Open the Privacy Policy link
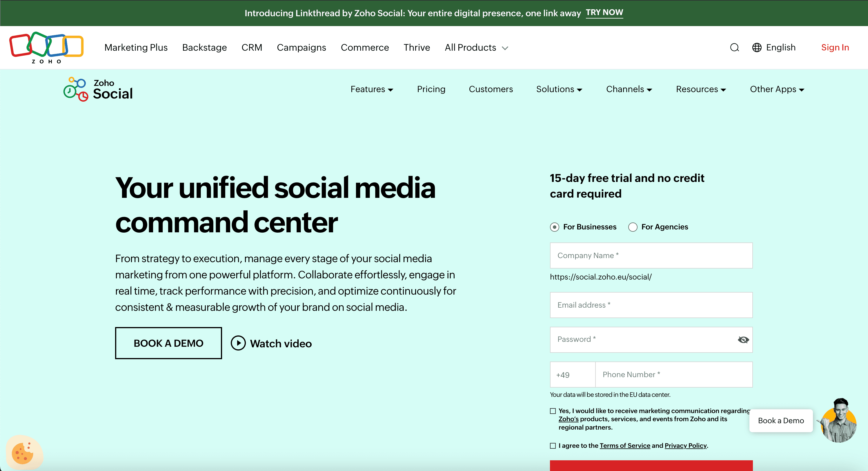Image resolution: width=868 pixels, height=471 pixels. 685,446
